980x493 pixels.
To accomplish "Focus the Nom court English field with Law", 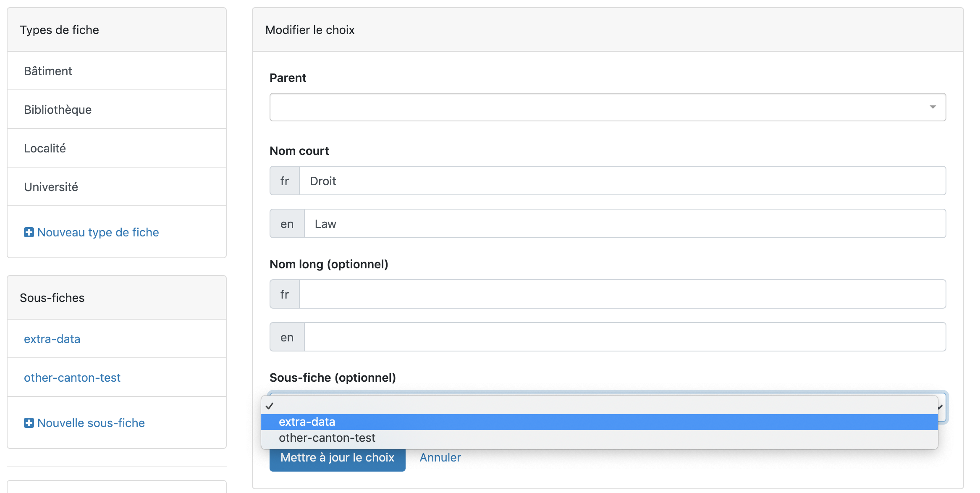I will click(x=625, y=224).
